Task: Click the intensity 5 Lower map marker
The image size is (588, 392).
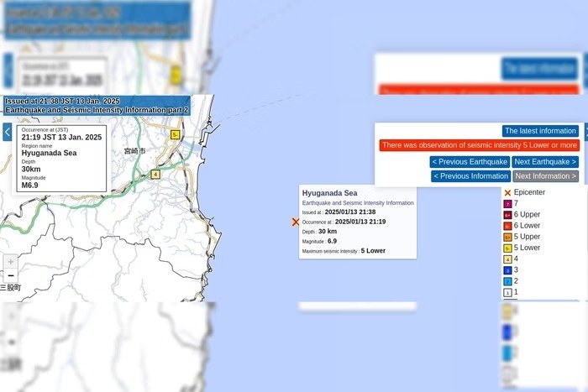Action: click(175, 134)
